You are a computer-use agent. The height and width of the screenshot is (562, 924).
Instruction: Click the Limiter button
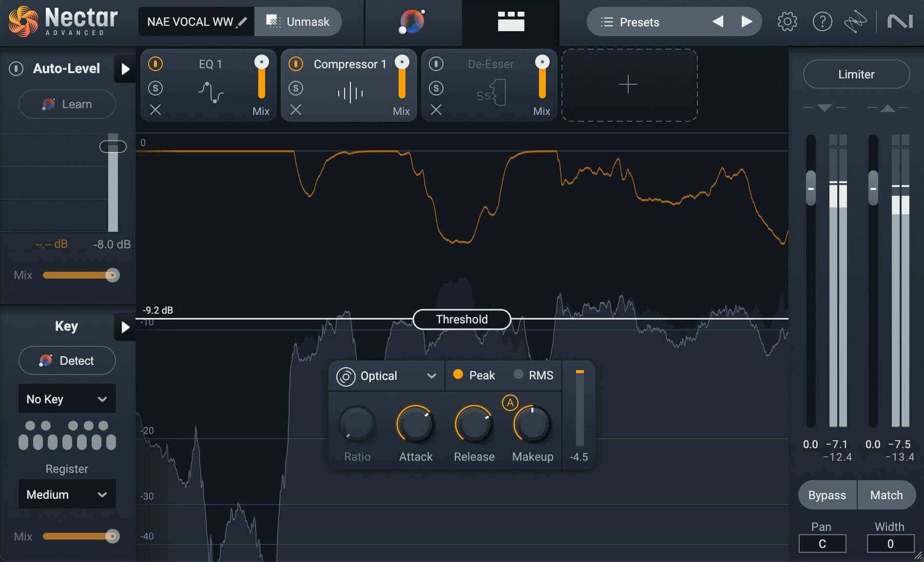tap(856, 74)
